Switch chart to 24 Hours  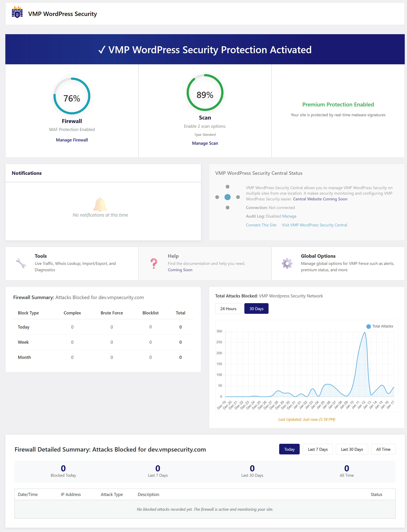[x=228, y=309]
